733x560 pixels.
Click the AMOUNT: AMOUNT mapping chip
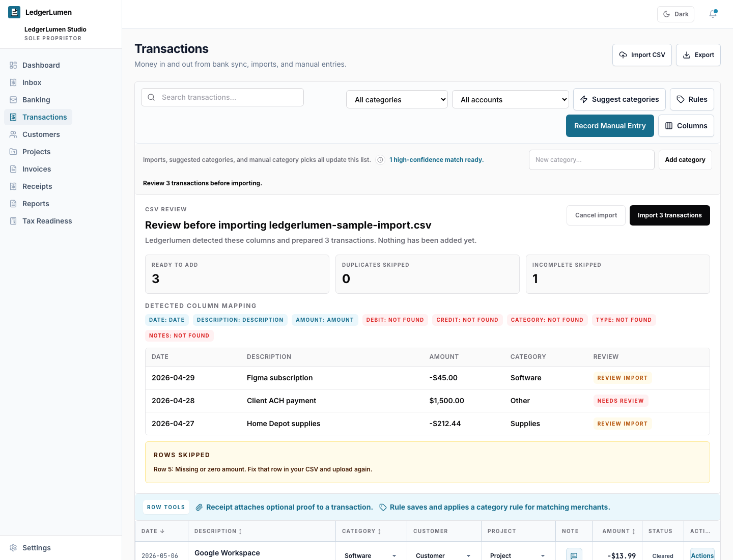[x=325, y=320]
